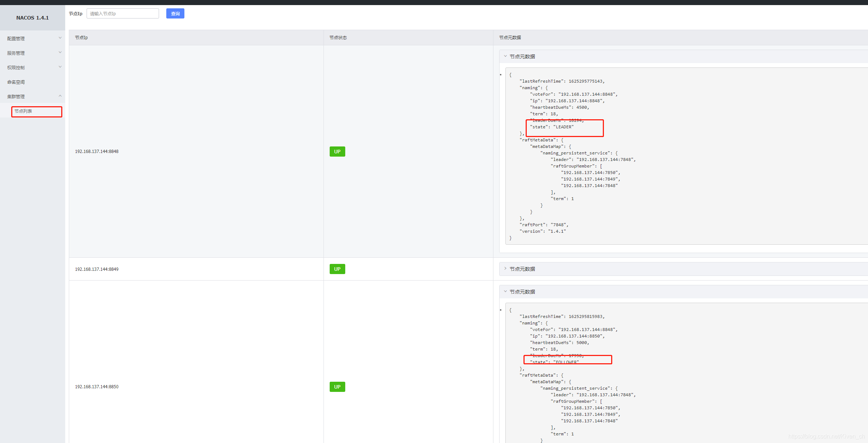The height and width of the screenshot is (443, 868).
Task: Expand 节点元数据 for node 8849
Action: 522,269
